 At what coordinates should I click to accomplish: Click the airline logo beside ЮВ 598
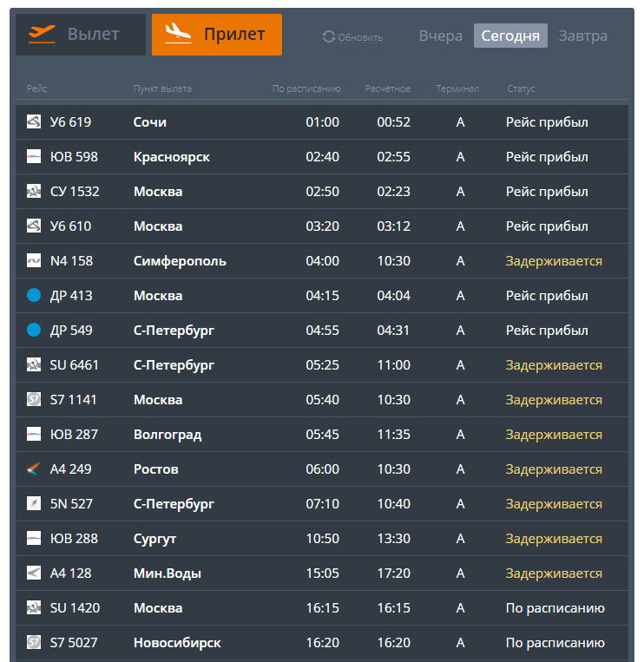click(34, 157)
